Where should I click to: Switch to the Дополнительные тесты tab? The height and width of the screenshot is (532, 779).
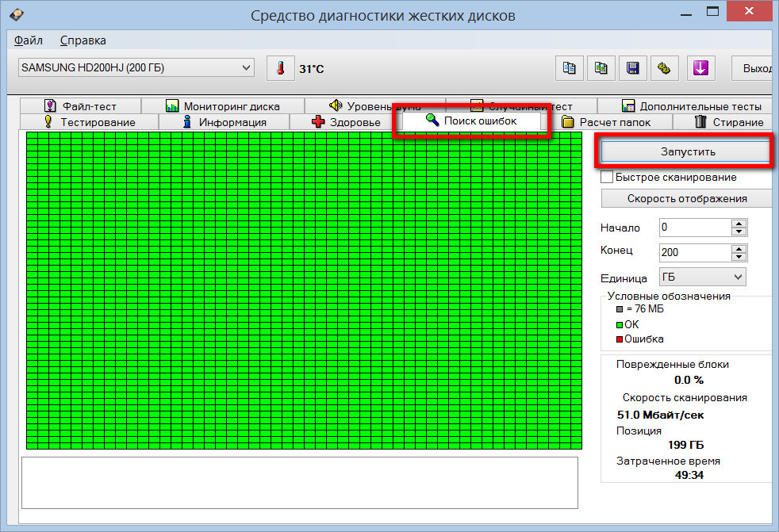(x=685, y=105)
